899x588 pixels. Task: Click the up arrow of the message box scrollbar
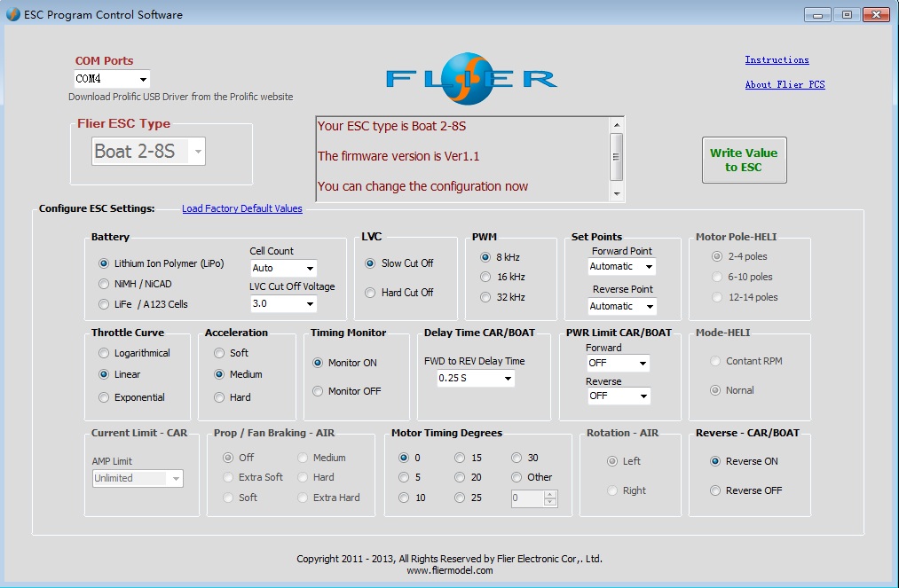click(616, 125)
